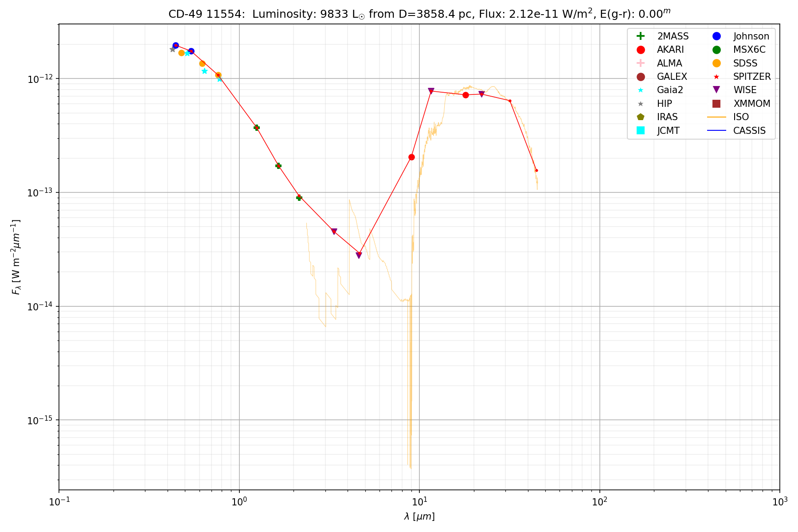Click the y-axis flux label
Image resolution: width=798 pixels, height=532 pixels.
[16, 257]
